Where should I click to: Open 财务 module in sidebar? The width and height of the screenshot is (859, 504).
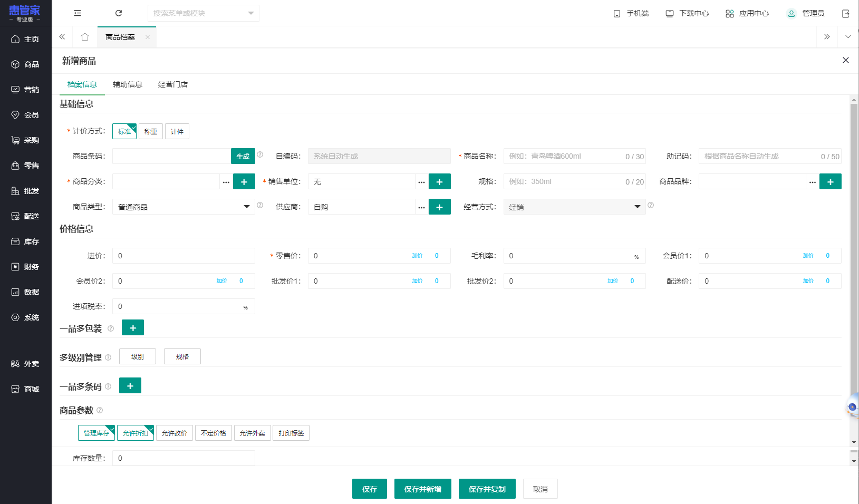click(x=25, y=267)
